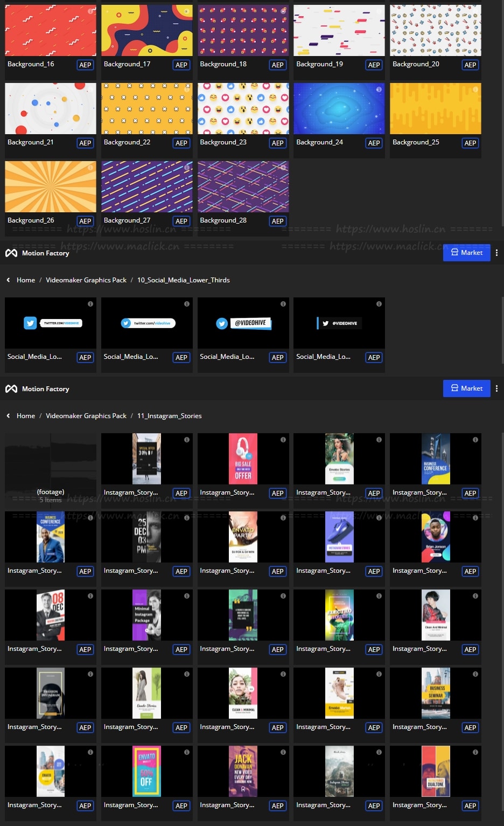Image resolution: width=504 pixels, height=826 pixels.
Task: Select the yellow Background_25 thumbnail
Action: [435, 108]
